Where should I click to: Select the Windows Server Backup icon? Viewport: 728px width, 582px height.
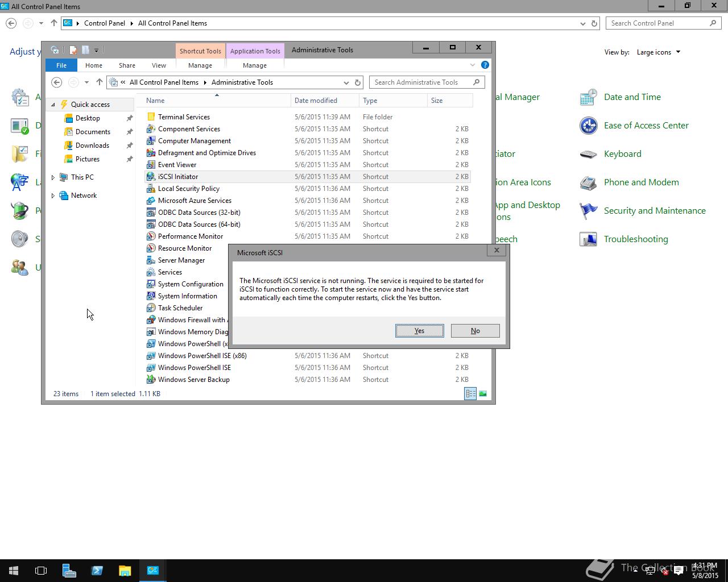pyautogui.click(x=151, y=380)
